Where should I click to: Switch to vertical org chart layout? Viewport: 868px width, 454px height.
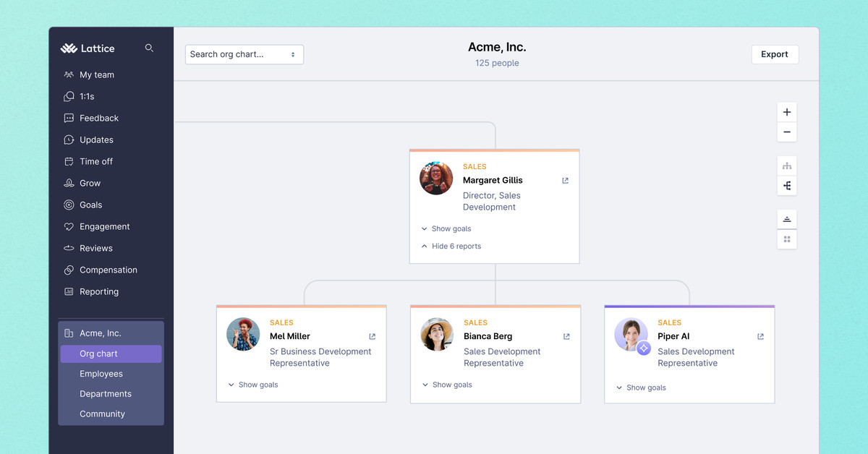click(786, 165)
